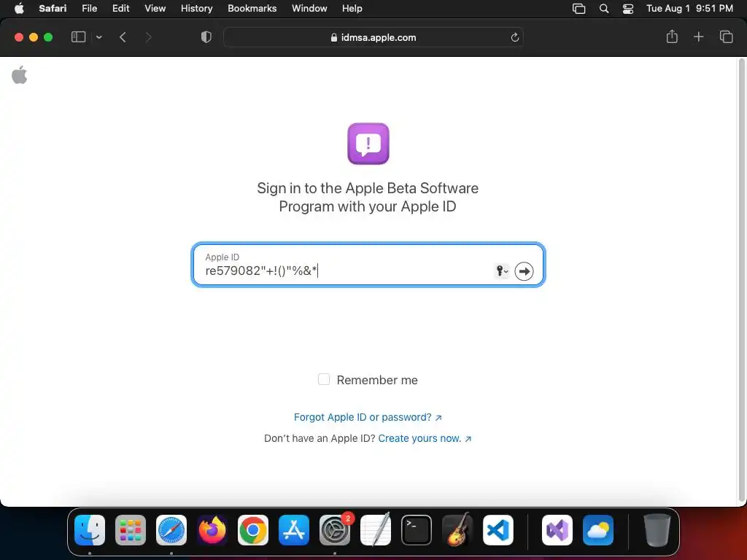Click the idmsa.apple.com address bar
The width and height of the screenshot is (747, 560).
click(373, 37)
